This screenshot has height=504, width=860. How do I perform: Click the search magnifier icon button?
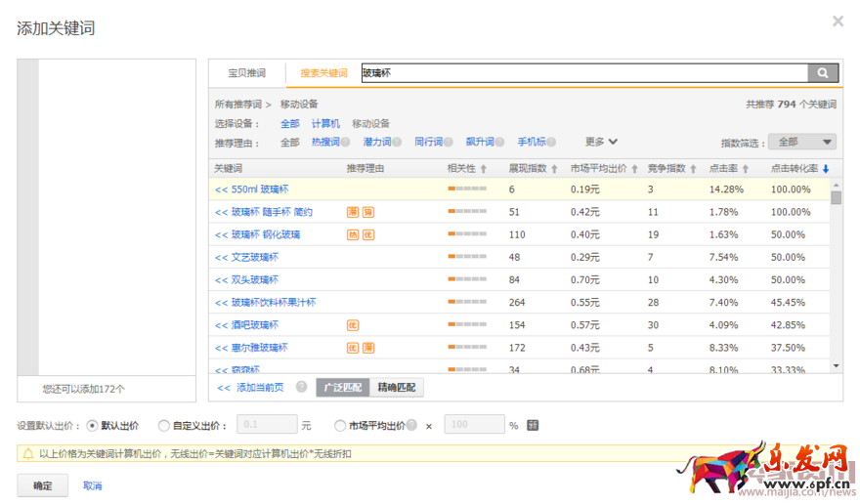tap(823, 73)
